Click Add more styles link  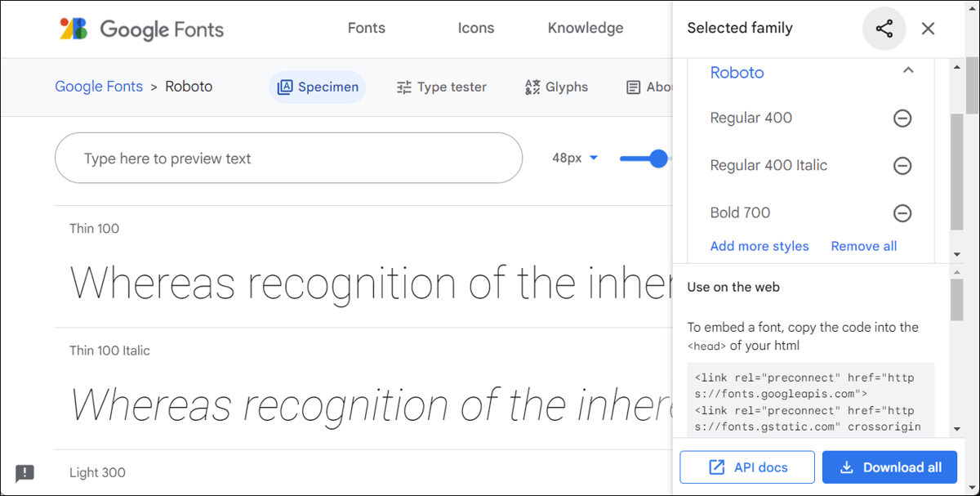coord(759,246)
